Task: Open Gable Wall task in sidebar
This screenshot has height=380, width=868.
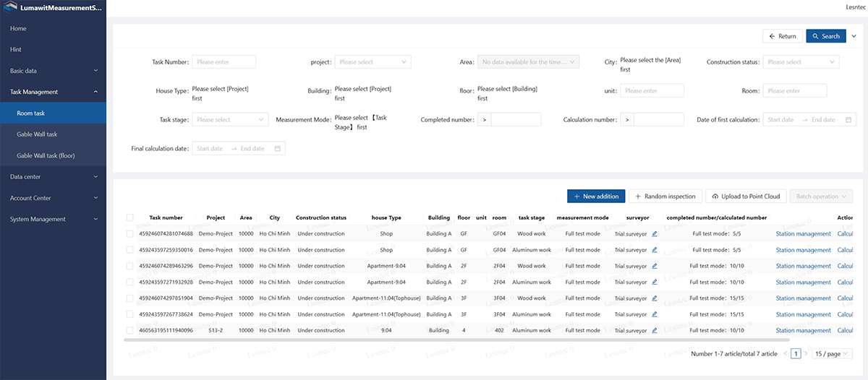Action: click(37, 134)
